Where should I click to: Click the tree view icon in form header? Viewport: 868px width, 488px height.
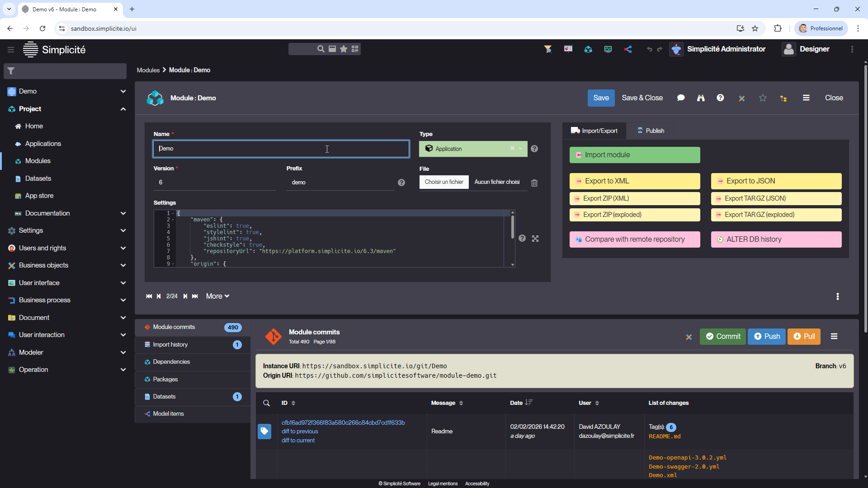(783, 98)
